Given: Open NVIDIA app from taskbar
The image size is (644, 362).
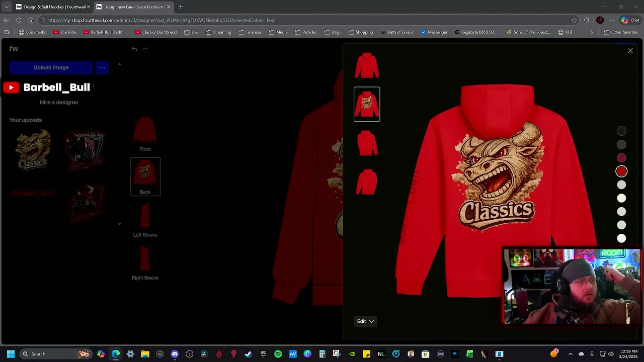Looking at the screenshot, I should coord(352,354).
